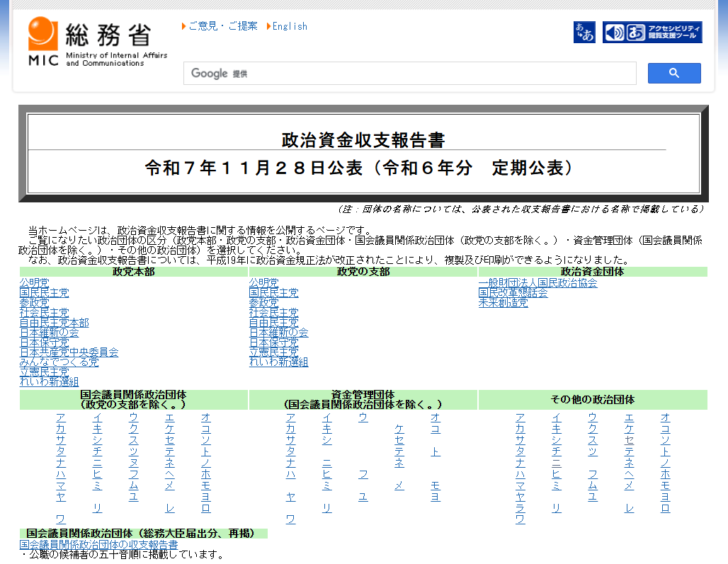This screenshot has width=728, height=564.
Task: Open 一般財団法人国民政治協会 link
Action: (x=538, y=283)
